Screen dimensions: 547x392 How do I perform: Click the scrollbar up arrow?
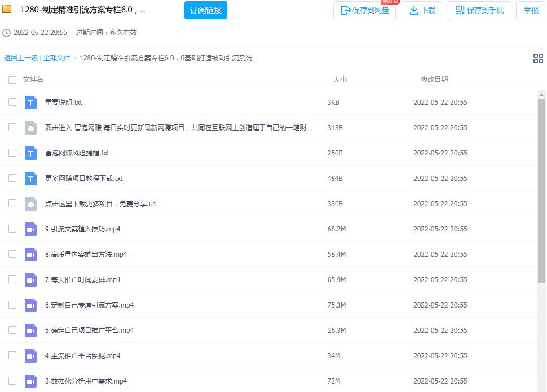point(541,95)
